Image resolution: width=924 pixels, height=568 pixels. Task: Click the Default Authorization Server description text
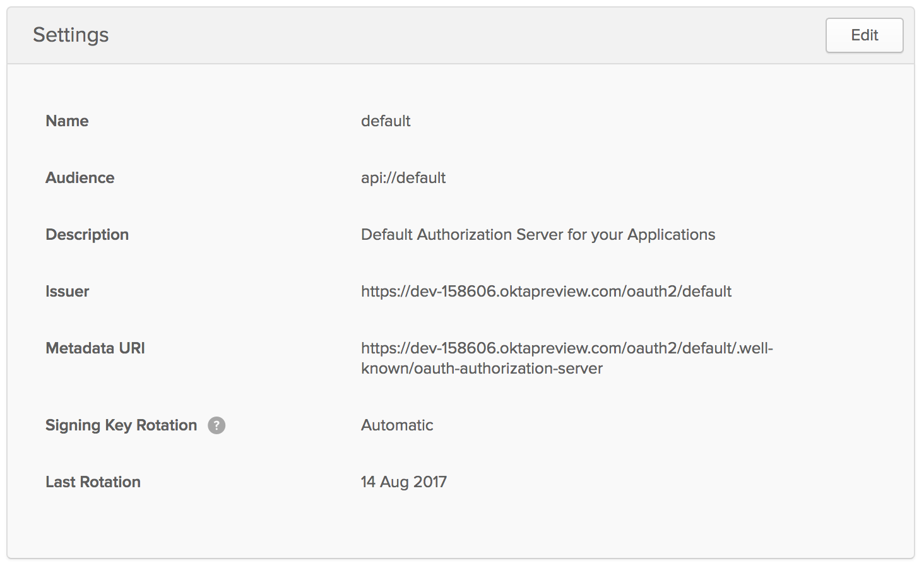point(538,235)
